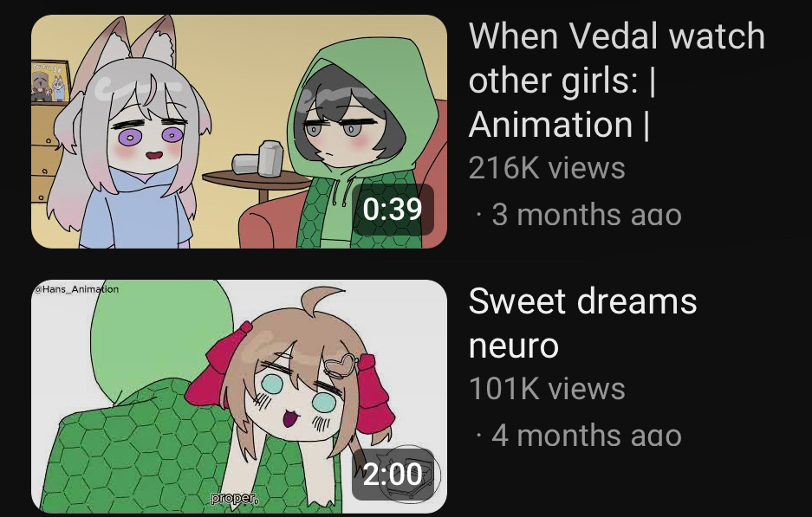
Task: Click the heart hair clip on Neuro
Action: 341,365
